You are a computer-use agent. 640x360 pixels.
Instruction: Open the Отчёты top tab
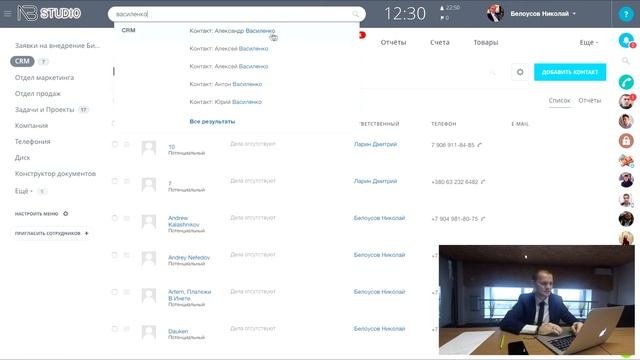click(393, 42)
